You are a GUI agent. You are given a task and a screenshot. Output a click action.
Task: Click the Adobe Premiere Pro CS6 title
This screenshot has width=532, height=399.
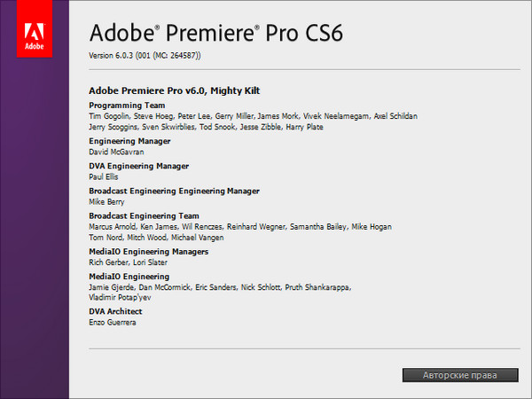[216, 34]
